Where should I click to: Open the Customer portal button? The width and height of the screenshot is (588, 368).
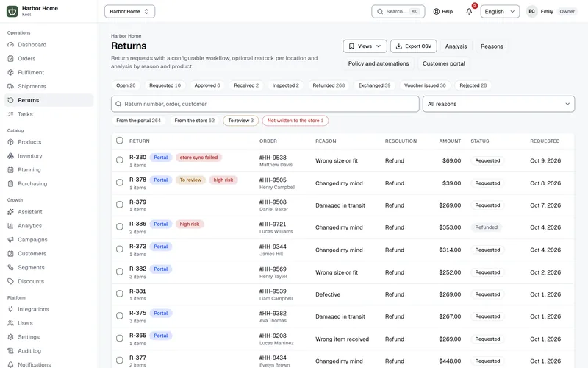pyautogui.click(x=444, y=63)
